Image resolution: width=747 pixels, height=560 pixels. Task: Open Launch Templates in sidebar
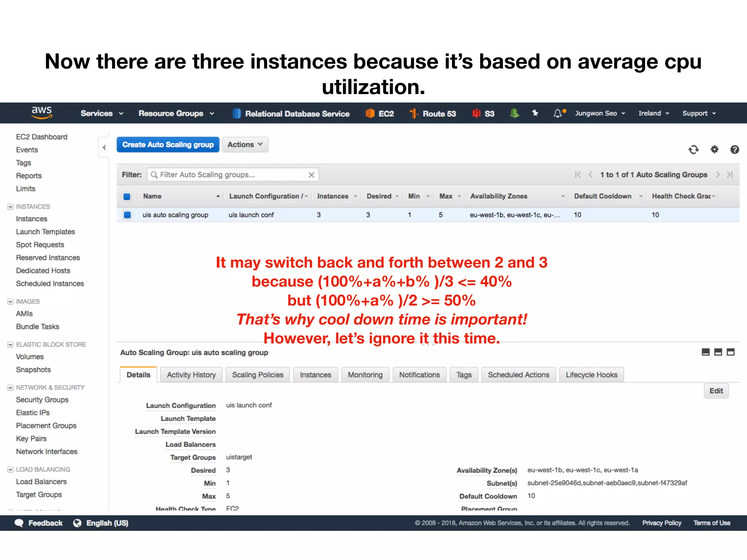point(45,232)
